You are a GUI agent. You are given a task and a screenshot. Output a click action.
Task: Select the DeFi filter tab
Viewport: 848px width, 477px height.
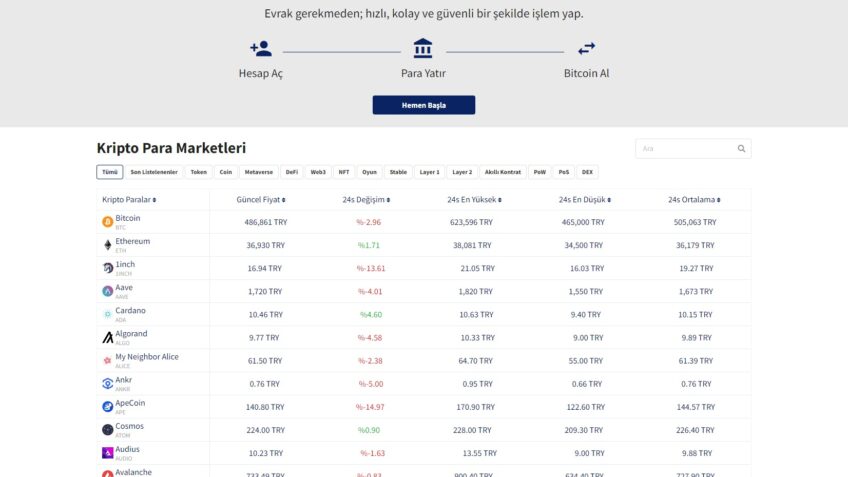291,172
